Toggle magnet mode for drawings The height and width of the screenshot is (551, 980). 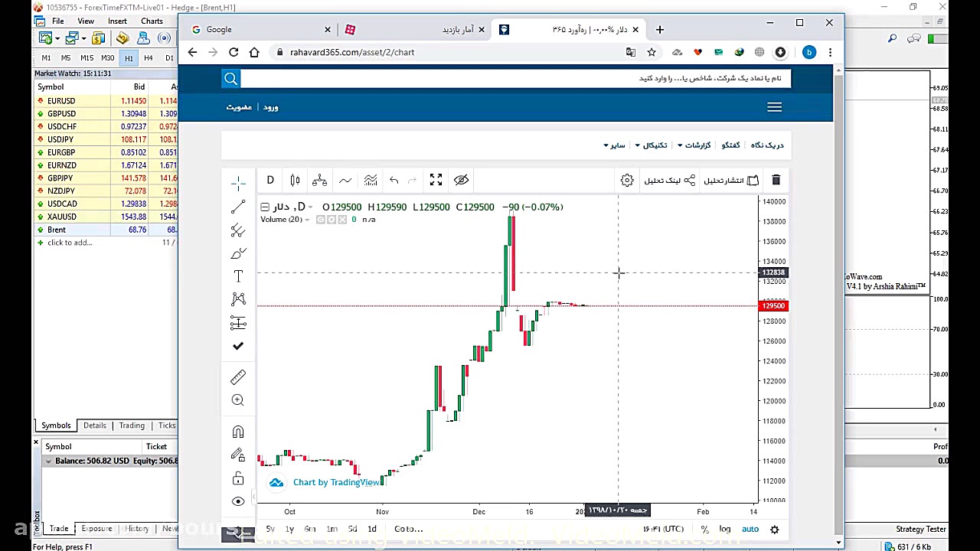click(x=238, y=432)
